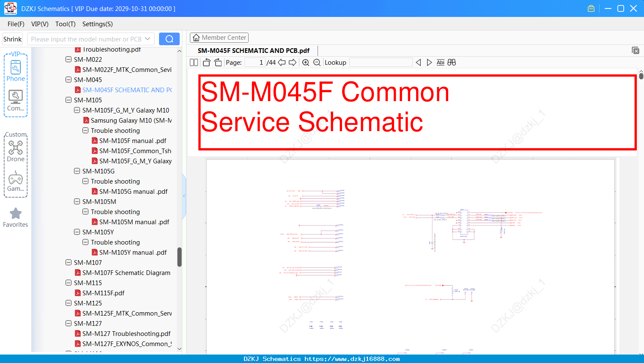Collapse the SM-M045 folder
The width and height of the screenshot is (644, 363).
[x=69, y=80]
